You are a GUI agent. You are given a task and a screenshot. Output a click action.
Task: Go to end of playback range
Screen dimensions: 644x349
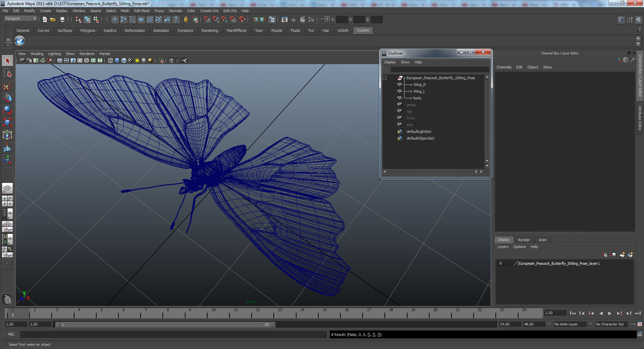638,313
